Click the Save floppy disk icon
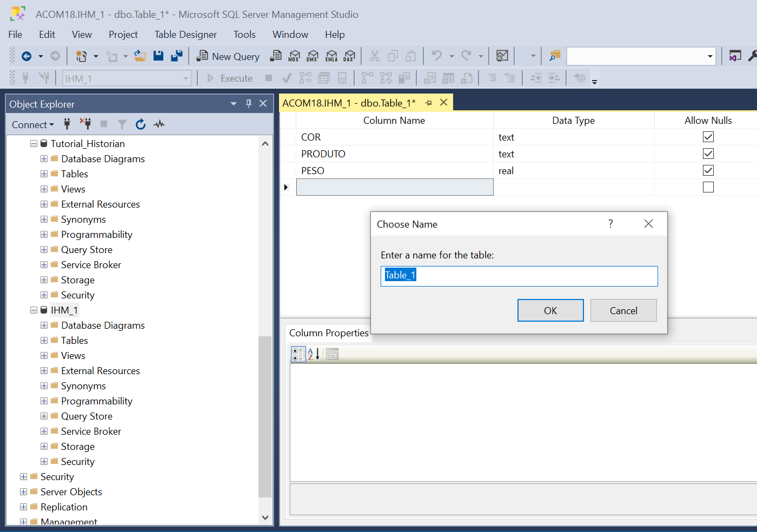The height and width of the screenshot is (532, 757). pyautogui.click(x=158, y=56)
